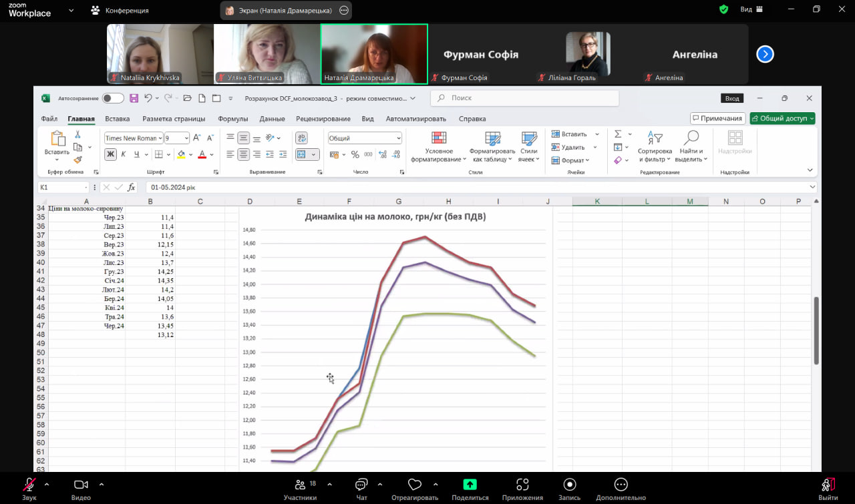The width and height of the screenshot is (855, 504).
Task: Click the Undo arrow in Excel toolbar
Action: (148, 98)
